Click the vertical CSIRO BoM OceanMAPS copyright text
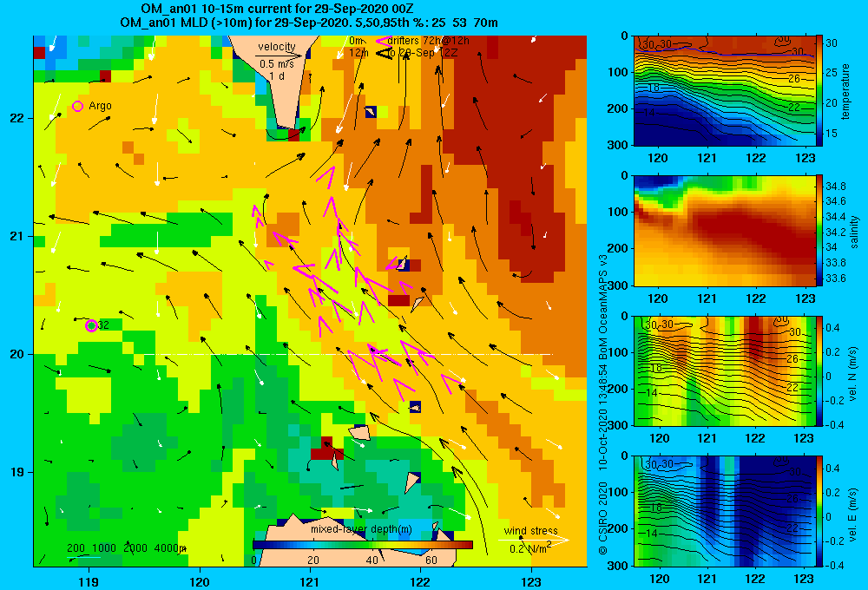Screen dimensions: 868x590 coord(603,404)
